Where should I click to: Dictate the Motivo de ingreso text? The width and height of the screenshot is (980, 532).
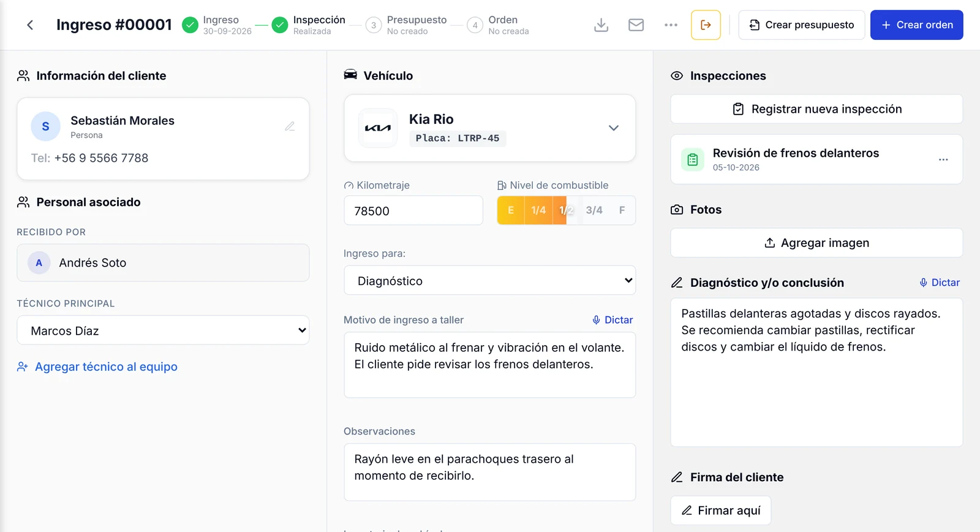pos(612,320)
